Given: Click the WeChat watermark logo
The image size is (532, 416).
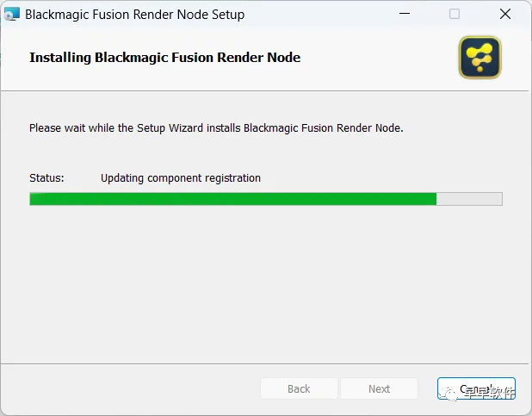Looking at the screenshot, I should coord(449,394).
